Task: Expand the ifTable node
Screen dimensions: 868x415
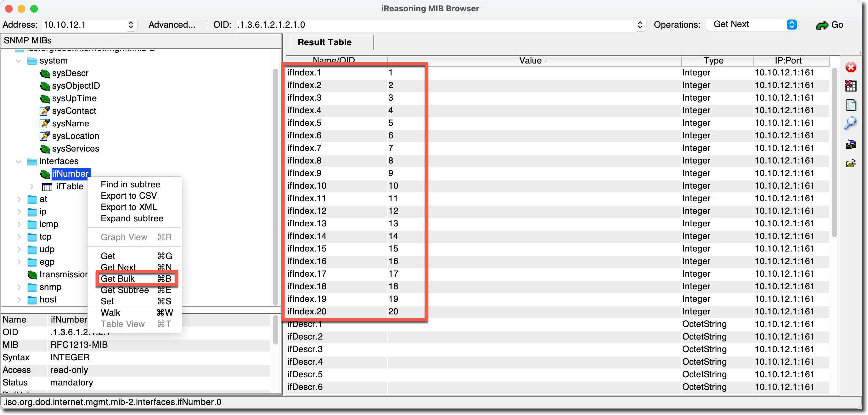Action: click(32, 186)
